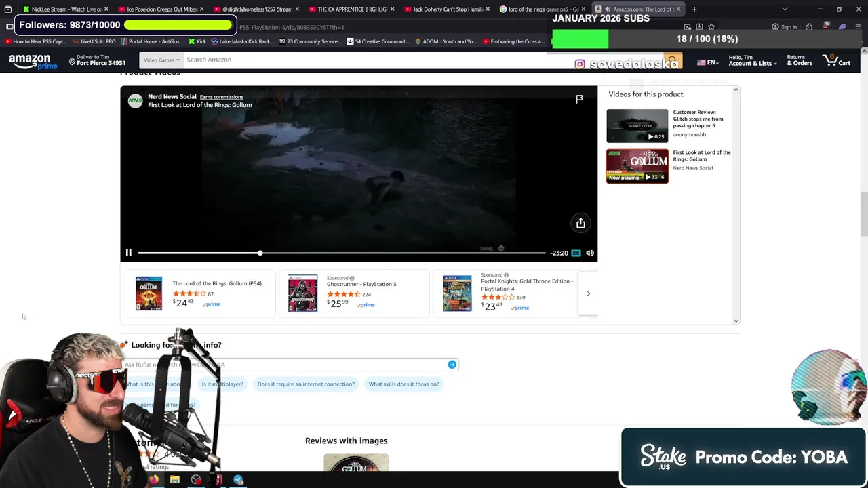Image resolution: width=868 pixels, height=488 pixels.
Task: Change the delivery location Fort Pierce 34951
Action: 96,60
